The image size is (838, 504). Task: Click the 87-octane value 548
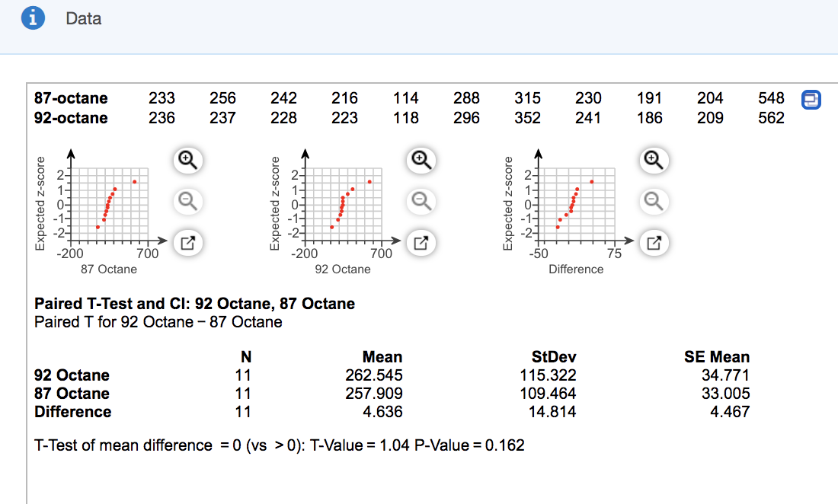tap(771, 98)
